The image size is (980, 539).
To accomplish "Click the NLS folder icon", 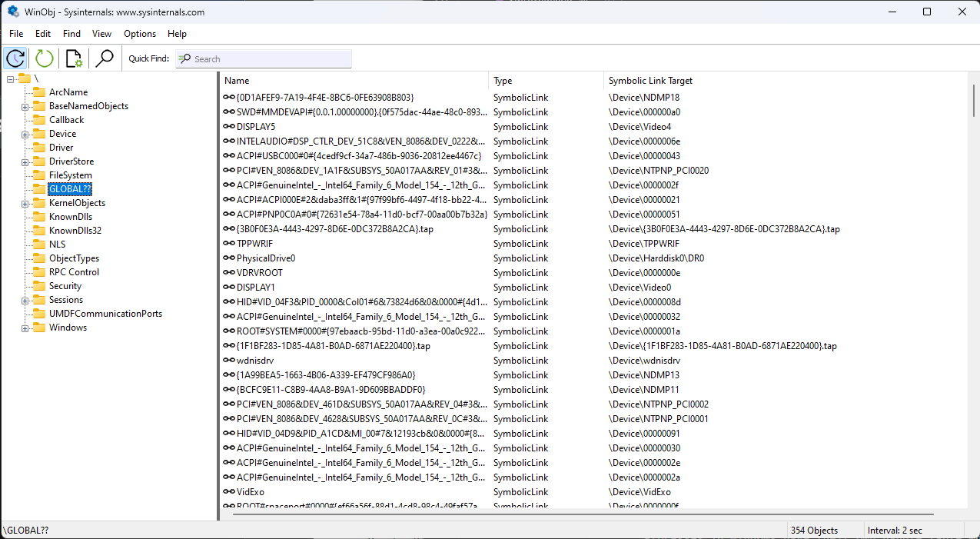I will click(39, 245).
